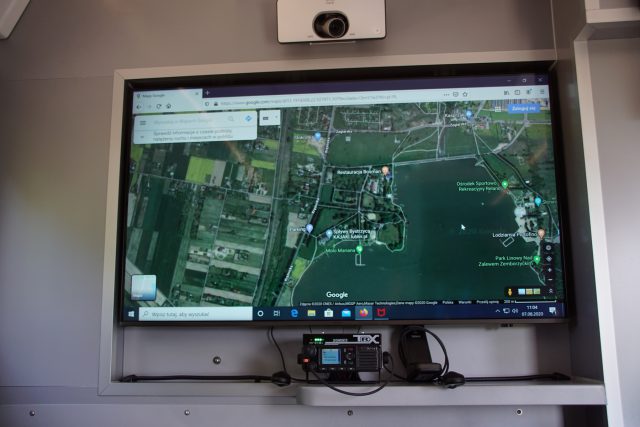Open the volume speaker tray icon
Screen dimensions: 640x427
515,311
